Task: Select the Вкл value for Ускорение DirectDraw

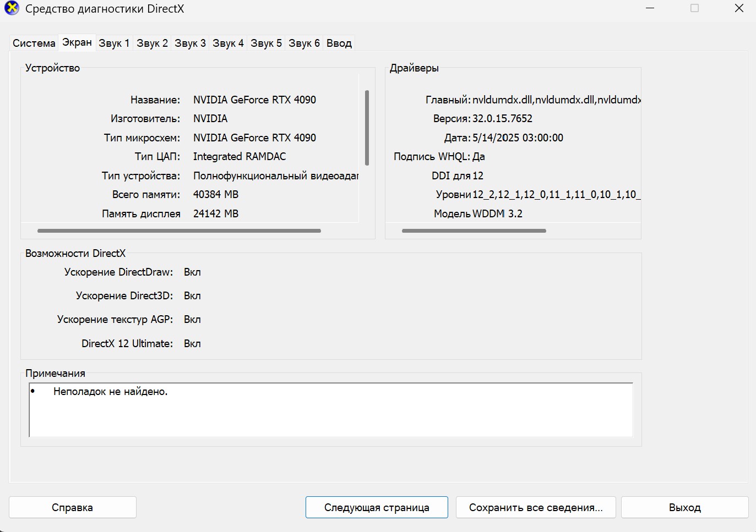Action: (x=192, y=272)
